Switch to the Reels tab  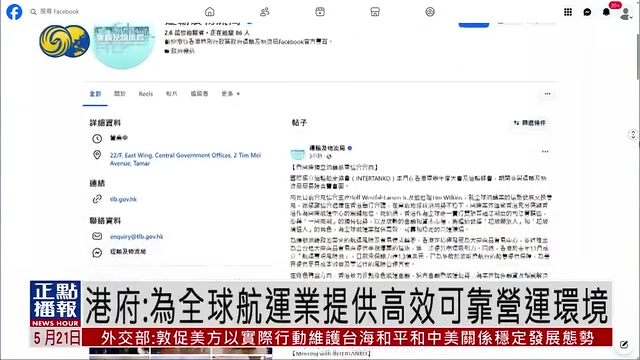click(146, 94)
